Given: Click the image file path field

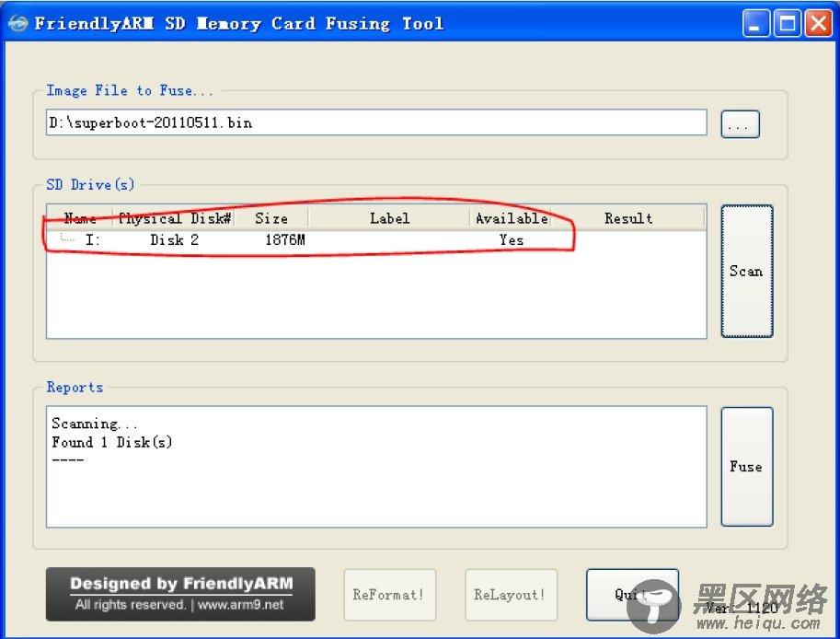Looking at the screenshot, I should pyautogui.click(x=376, y=122).
